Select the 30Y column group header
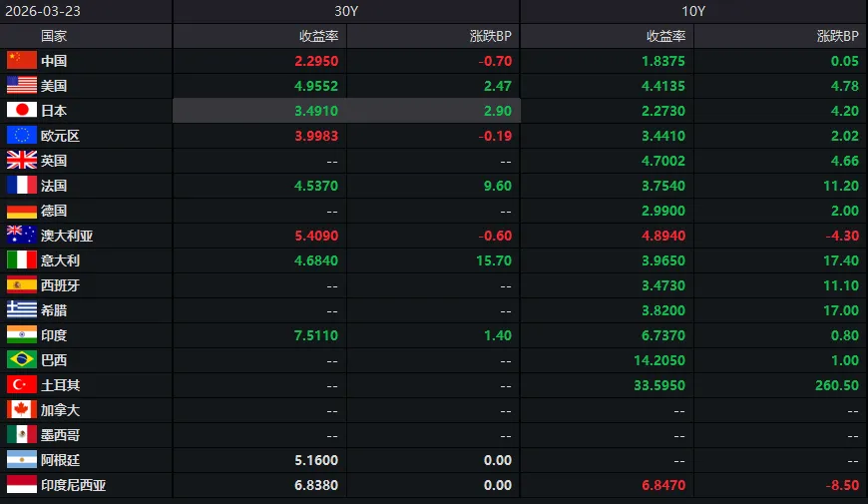868x504 pixels. (x=346, y=11)
